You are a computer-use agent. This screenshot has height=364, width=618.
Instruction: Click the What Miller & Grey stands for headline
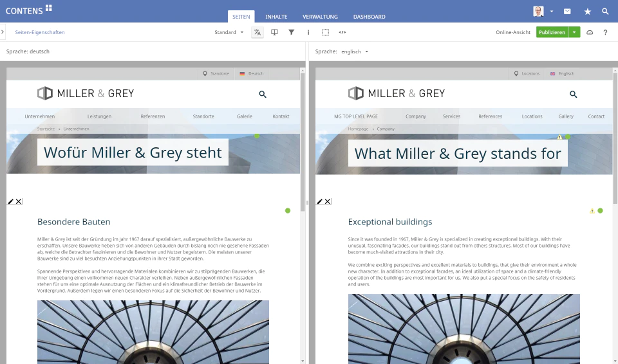(x=458, y=153)
